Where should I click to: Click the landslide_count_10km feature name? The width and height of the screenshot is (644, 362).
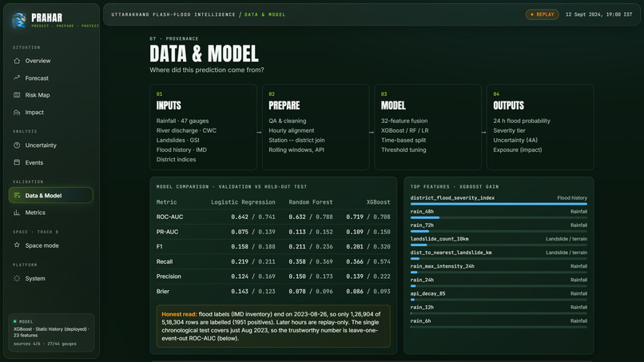coord(439,239)
